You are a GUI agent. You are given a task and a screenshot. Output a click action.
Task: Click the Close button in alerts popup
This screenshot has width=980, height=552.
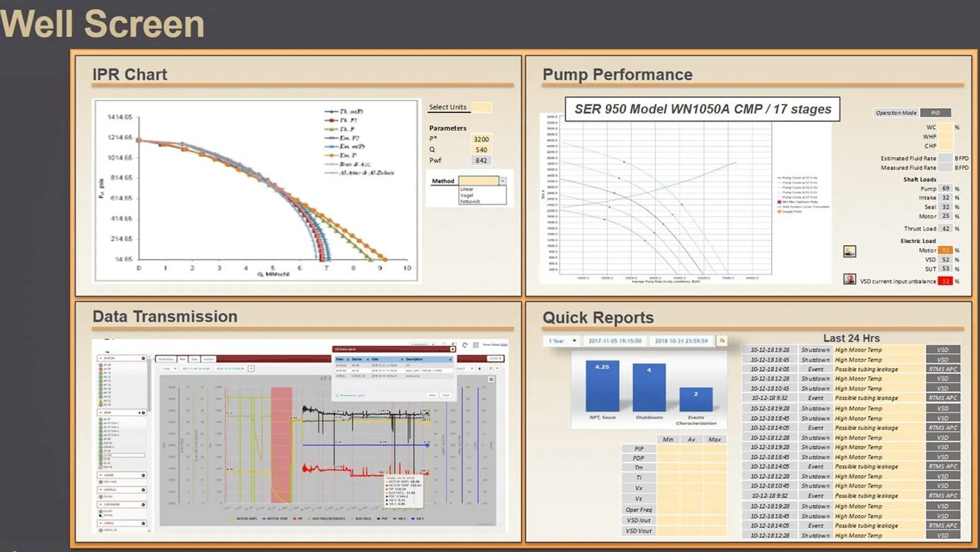446,395
